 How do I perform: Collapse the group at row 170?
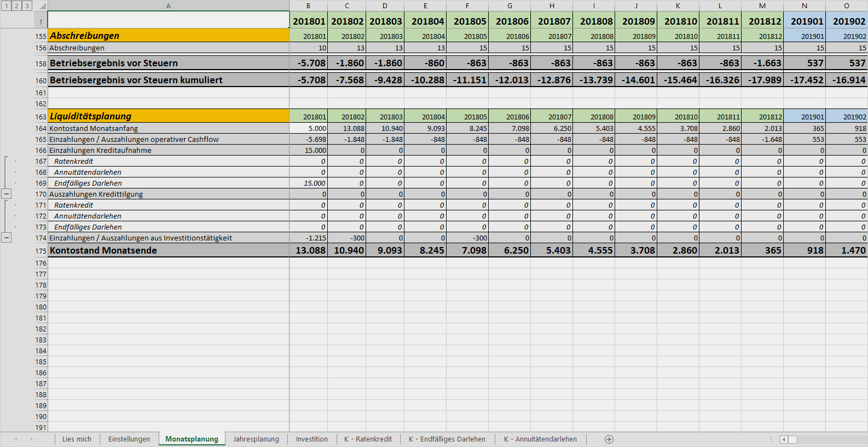7,194
